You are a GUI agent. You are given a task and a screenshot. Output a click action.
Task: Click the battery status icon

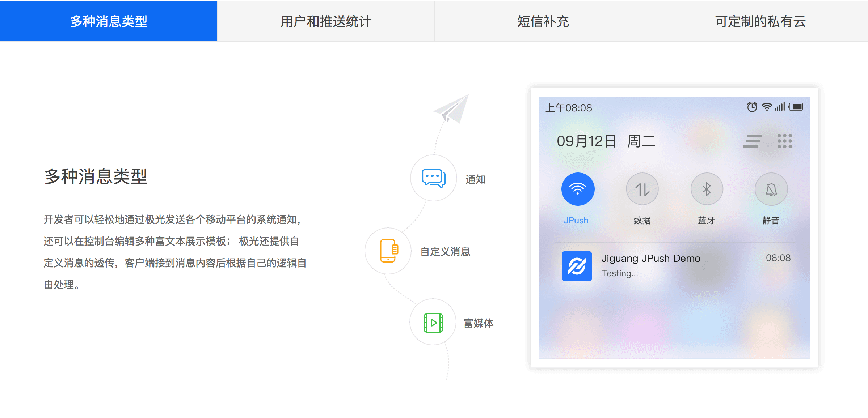[796, 107]
